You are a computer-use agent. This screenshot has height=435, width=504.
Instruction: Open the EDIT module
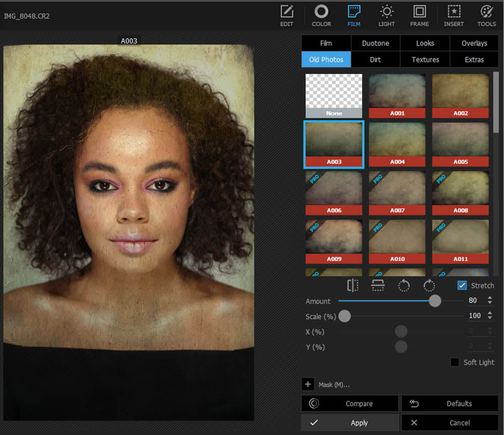click(x=286, y=16)
